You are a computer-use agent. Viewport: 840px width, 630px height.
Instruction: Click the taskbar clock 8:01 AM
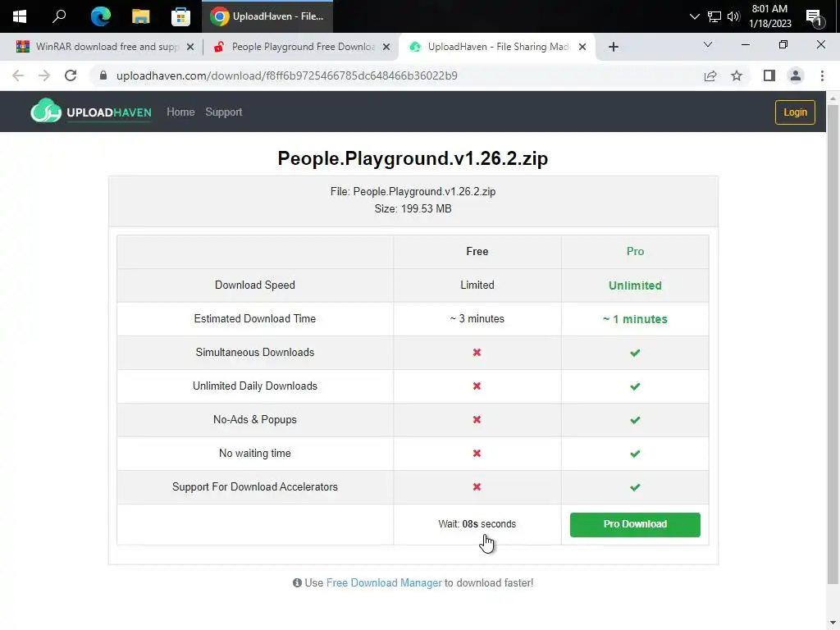click(x=769, y=16)
